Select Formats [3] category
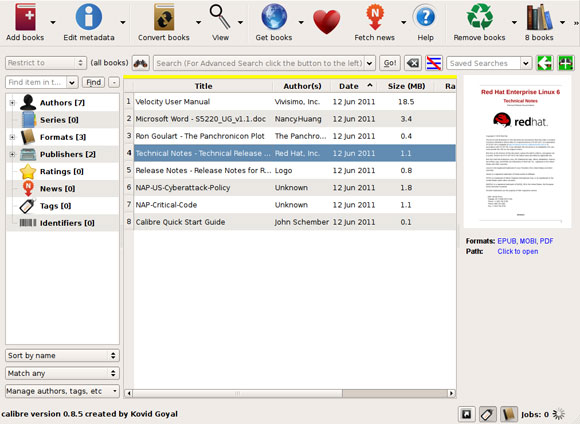Image resolution: width=580 pixels, height=424 pixels. pyautogui.click(x=63, y=137)
